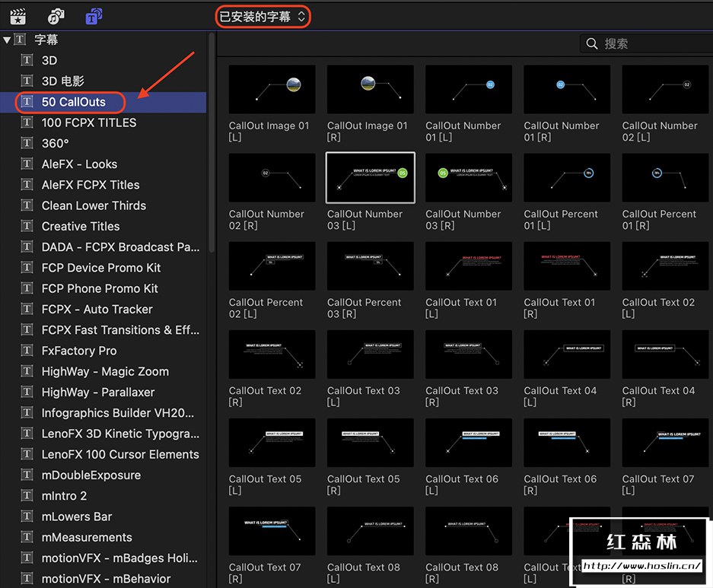The width and height of the screenshot is (713, 588).
Task: Open the 已安装的字幕 dropdown
Action: coord(263,17)
